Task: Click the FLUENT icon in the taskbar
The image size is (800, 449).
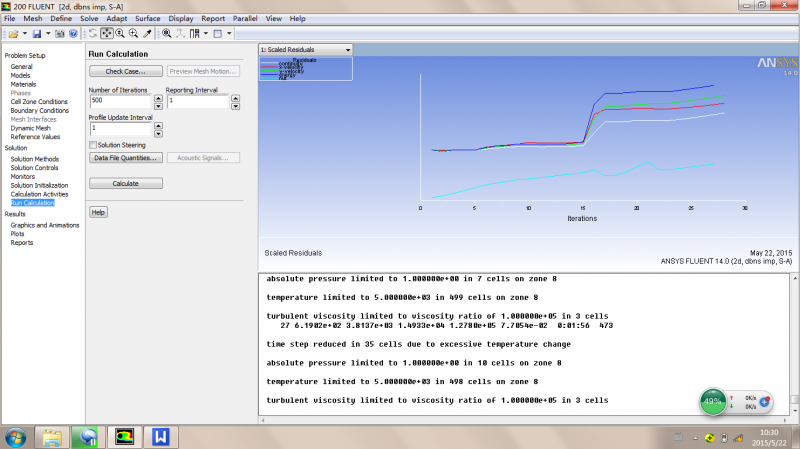Action: (x=124, y=437)
